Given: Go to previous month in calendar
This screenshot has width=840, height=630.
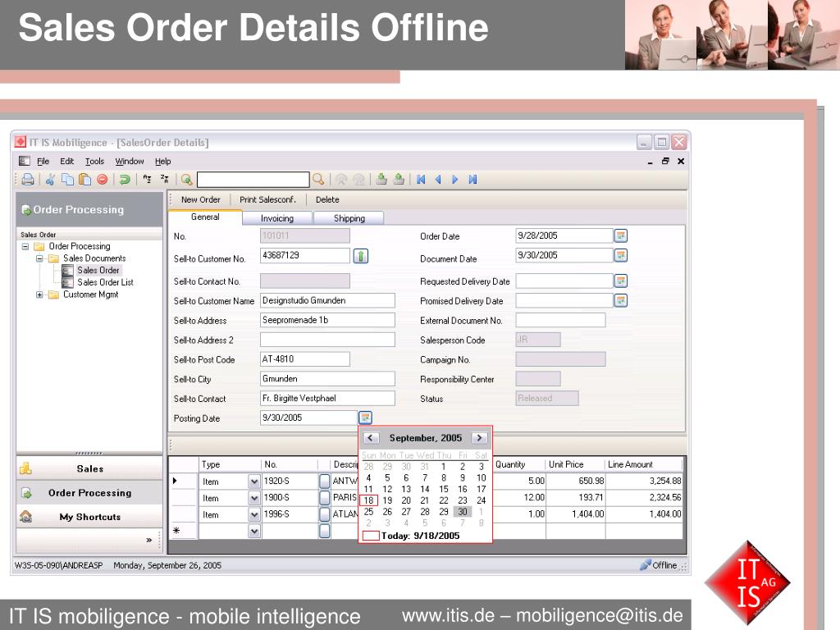Looking at the screenshot, I should [x=371, y=438].
